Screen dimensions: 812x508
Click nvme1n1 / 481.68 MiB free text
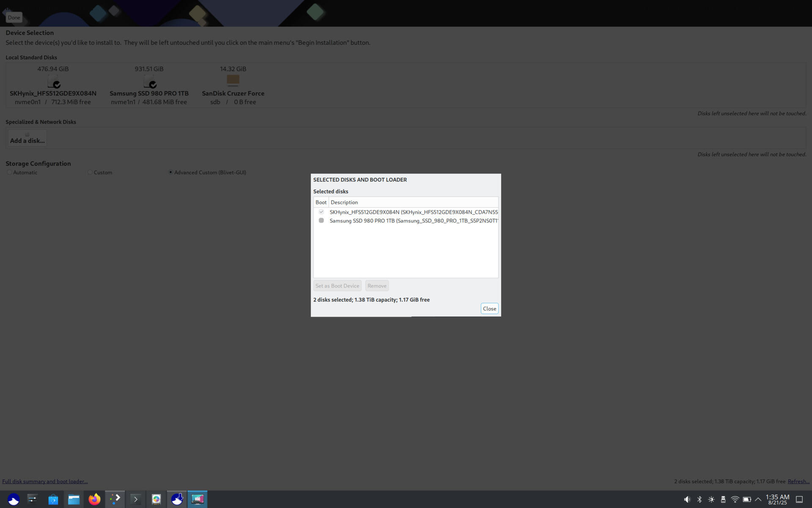(149, 102)
